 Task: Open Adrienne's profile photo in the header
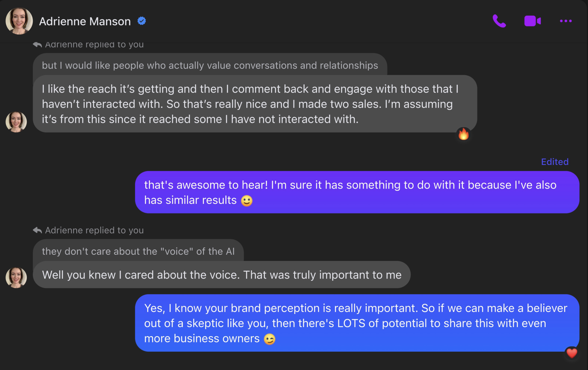pos(19,21)
